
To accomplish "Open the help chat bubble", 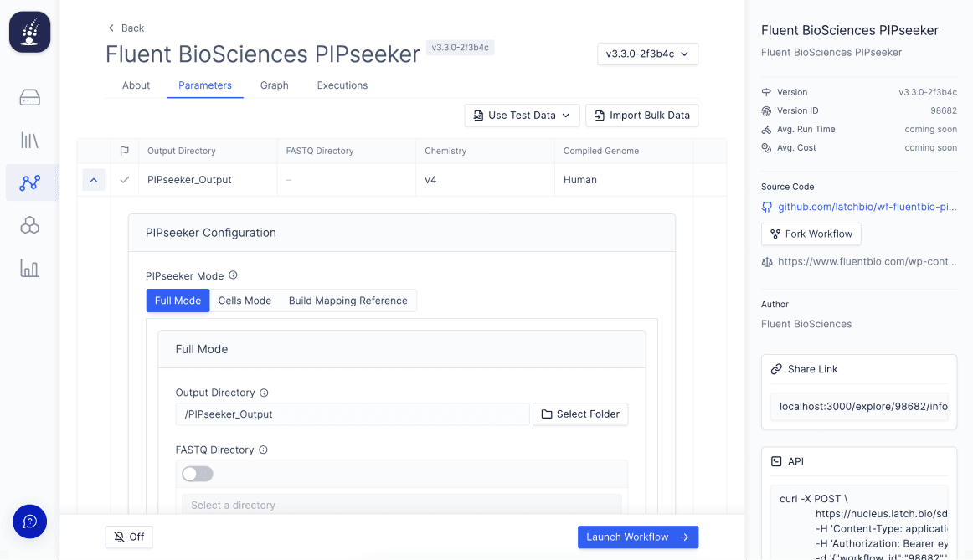I will tap(30, 521).
